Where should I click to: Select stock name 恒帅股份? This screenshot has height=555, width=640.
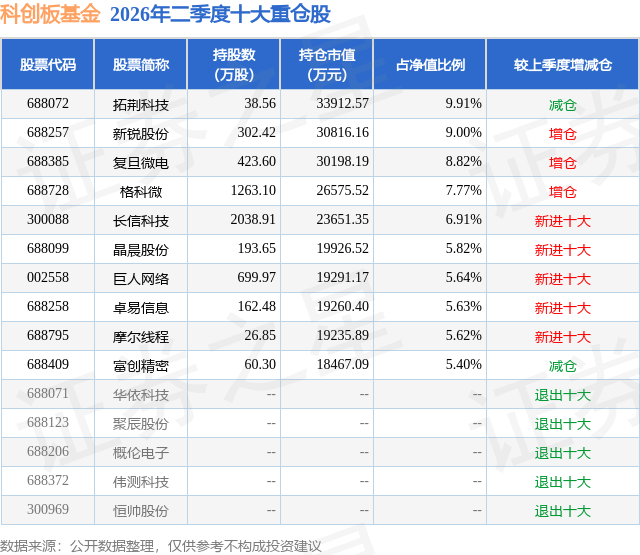tap(141, 511)
